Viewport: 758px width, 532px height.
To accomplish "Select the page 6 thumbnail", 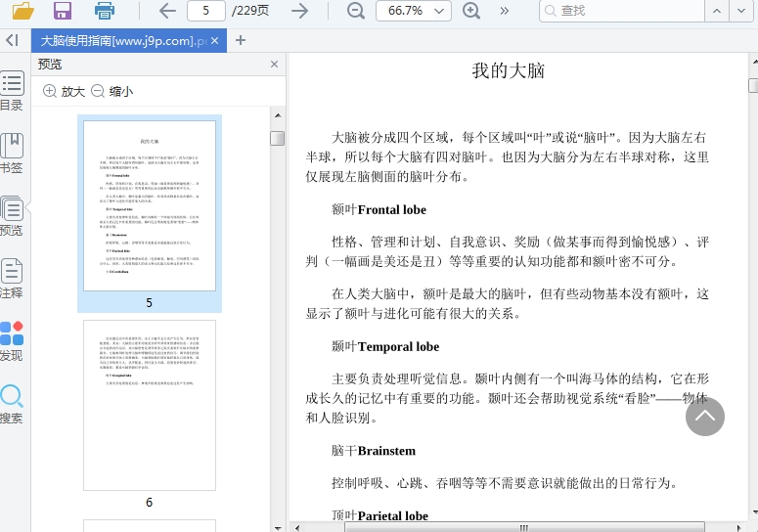I will pyautogui.click(x=150, y=405).
